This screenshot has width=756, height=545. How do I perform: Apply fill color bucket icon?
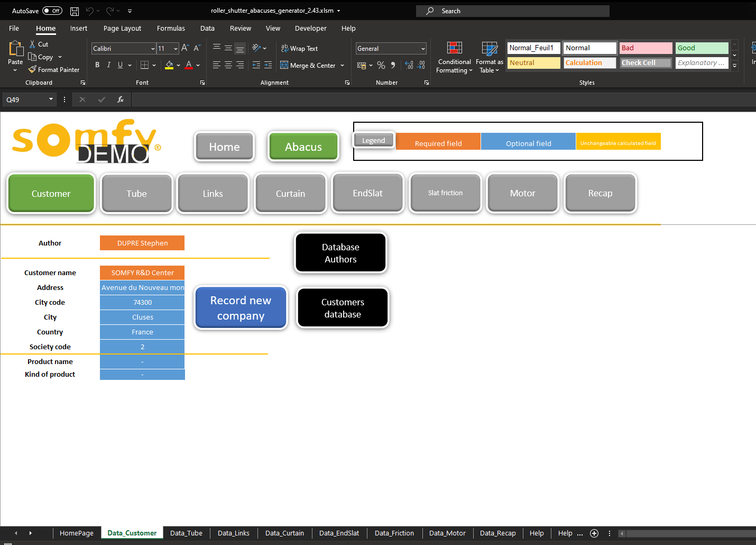click(x=169, y=65)
